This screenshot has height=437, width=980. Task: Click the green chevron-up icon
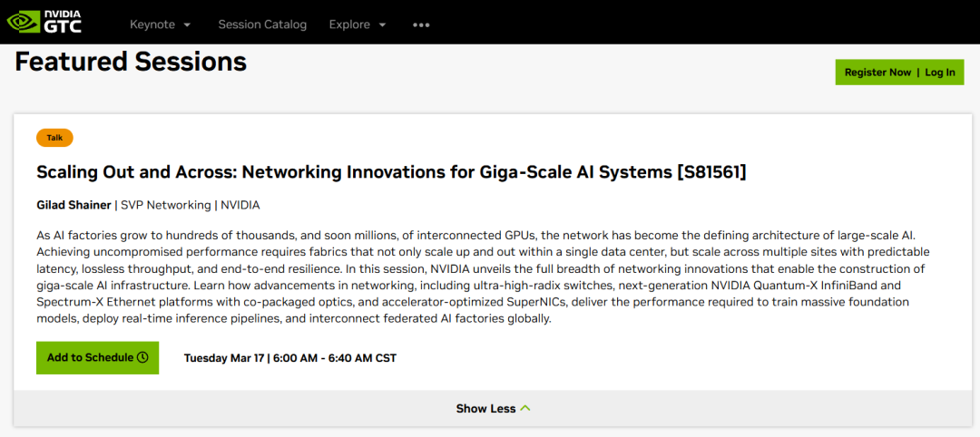click(x=525, y=409)
